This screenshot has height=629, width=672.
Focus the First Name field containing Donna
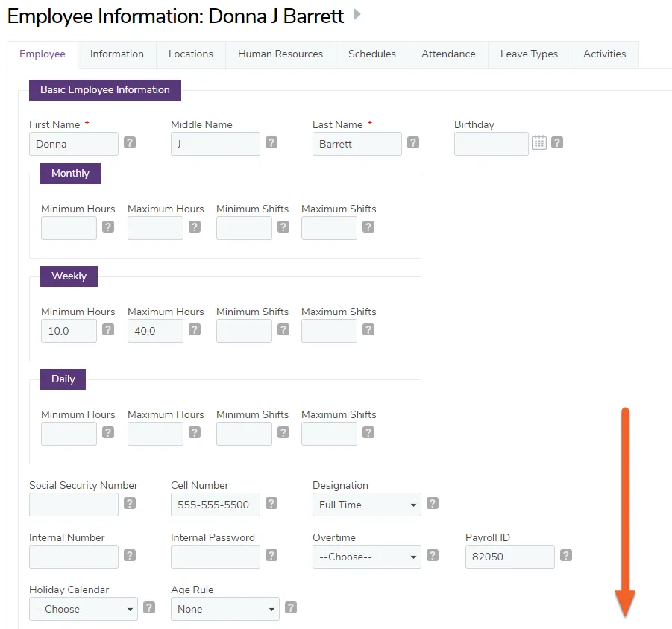74,144
